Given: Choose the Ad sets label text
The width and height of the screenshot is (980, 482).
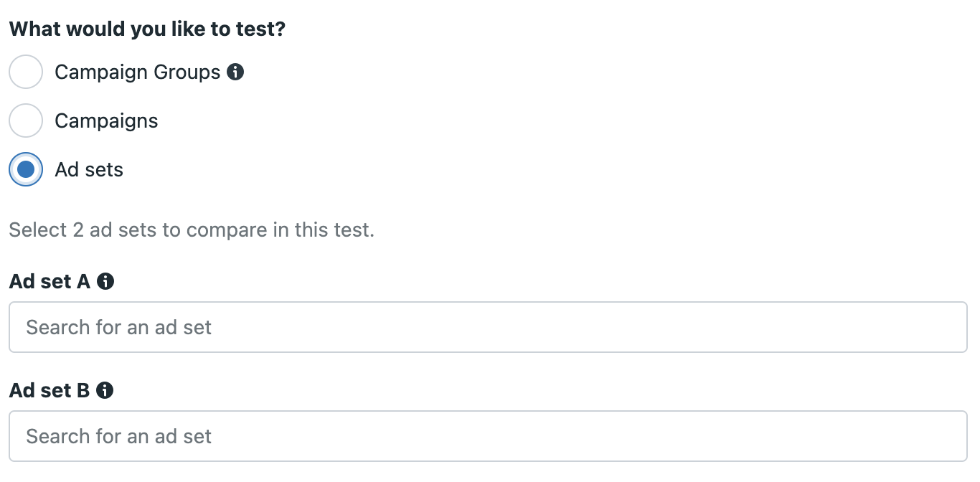Looking at the screenshot, I should pyautogui.click(x=89, y=170).
